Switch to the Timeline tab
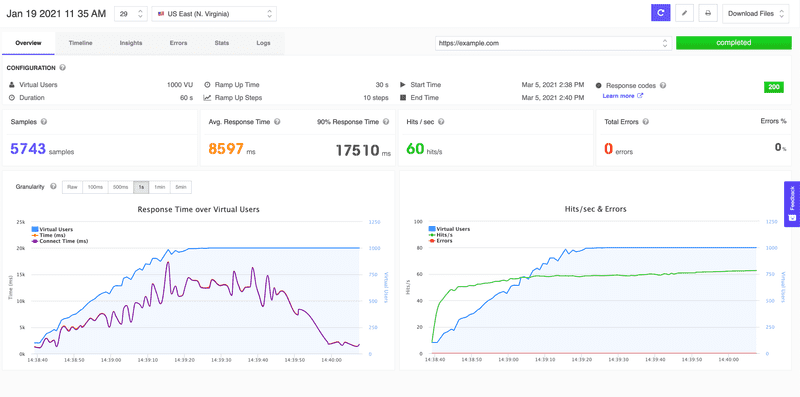Screen dimensions: 800x397 coord(81,43)
